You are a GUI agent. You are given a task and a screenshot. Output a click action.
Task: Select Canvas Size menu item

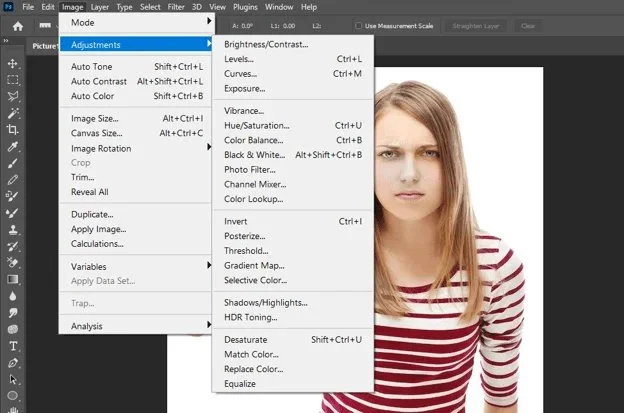(x=135, y=133)
